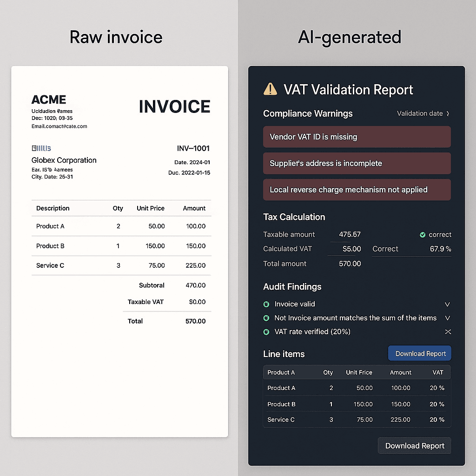Select the 'Local reverse charge mechanism not applied' warning
This screenshot has height=476, width=476.
pos(357,190)
